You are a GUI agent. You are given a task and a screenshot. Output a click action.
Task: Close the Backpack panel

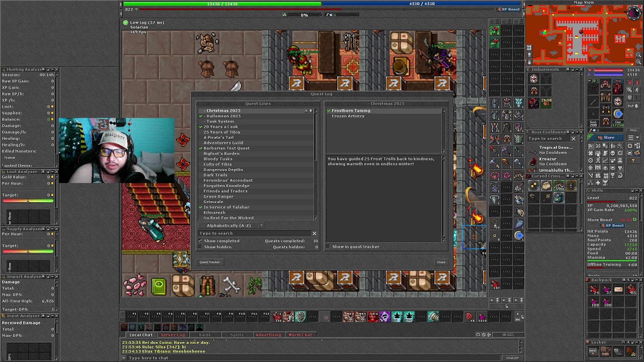[x=640, y=280]
